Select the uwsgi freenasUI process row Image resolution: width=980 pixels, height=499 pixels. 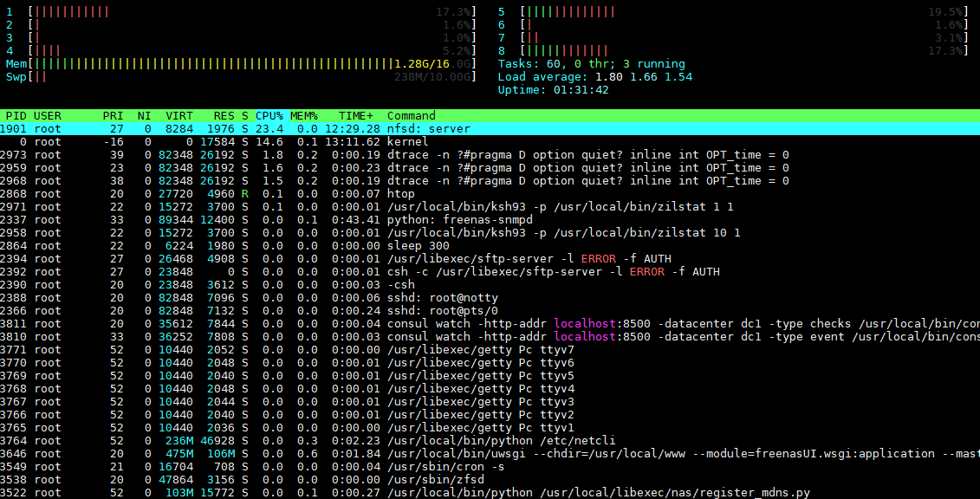pos(490,454)
